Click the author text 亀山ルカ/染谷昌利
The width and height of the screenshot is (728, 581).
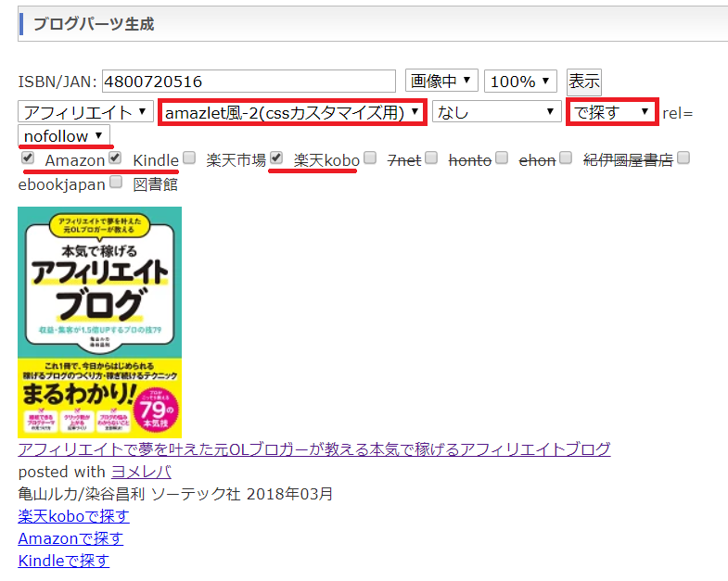click(82, 494)
